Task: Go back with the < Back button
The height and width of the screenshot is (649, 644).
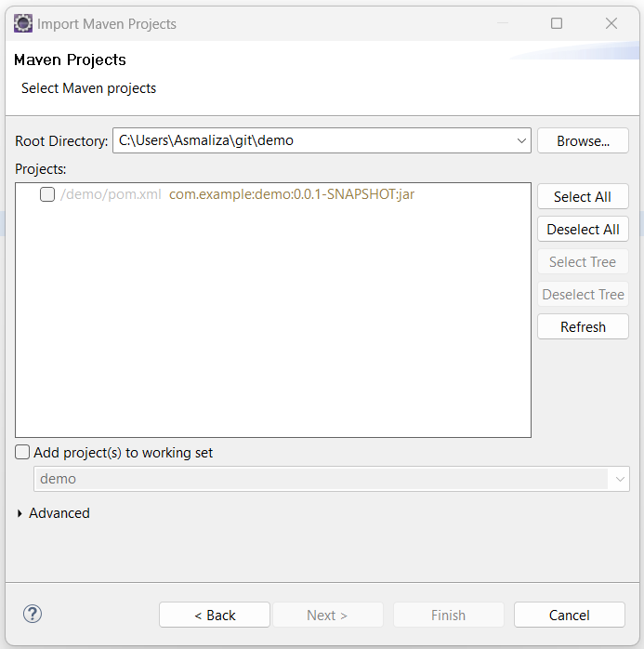Action: (x=215, y=615)
